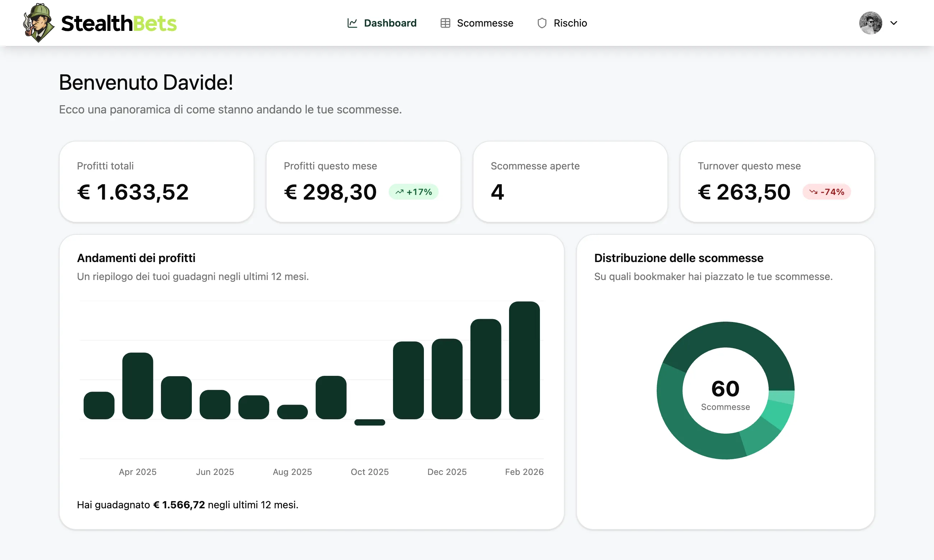Select the small negative Oct 2025 bar
The image size is (934, 560).
tap(370, 422)
